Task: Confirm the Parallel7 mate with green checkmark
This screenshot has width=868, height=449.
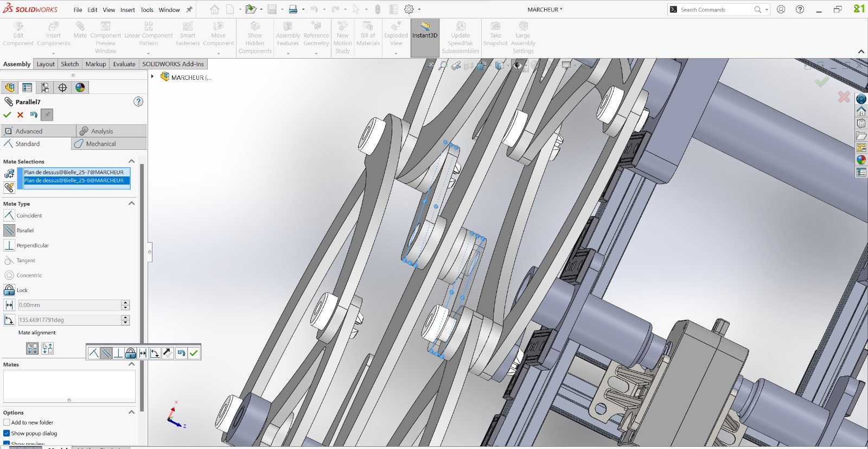Action: pyautogui.click(x=7, y=115)
